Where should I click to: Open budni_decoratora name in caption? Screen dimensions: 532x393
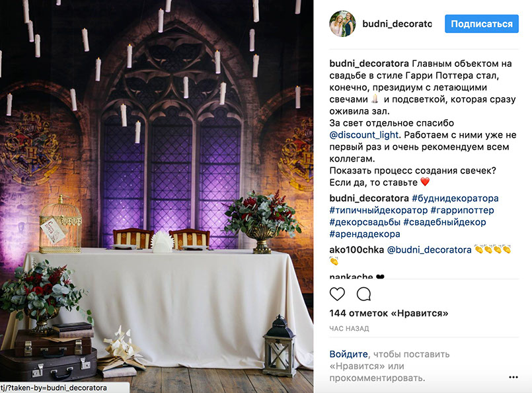pyautogui.click(x=369, y=64)
